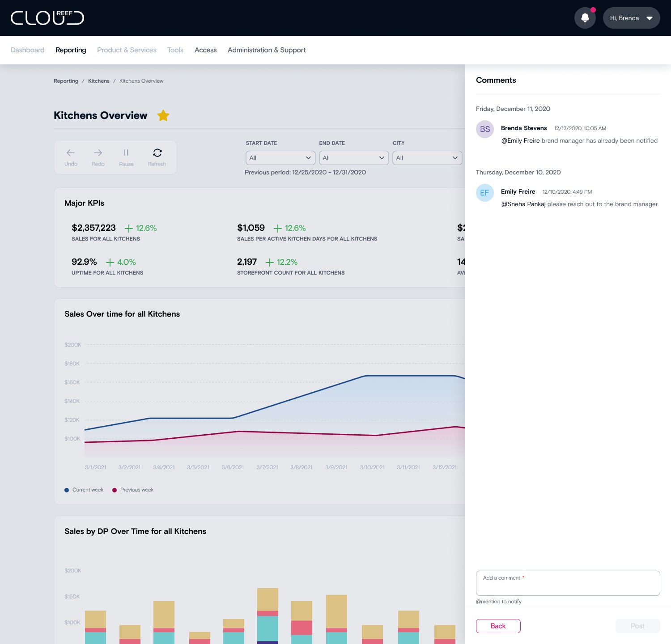Click the Sales Over time for all Kitchens title
671x644 pixels.
coord(122,314)
